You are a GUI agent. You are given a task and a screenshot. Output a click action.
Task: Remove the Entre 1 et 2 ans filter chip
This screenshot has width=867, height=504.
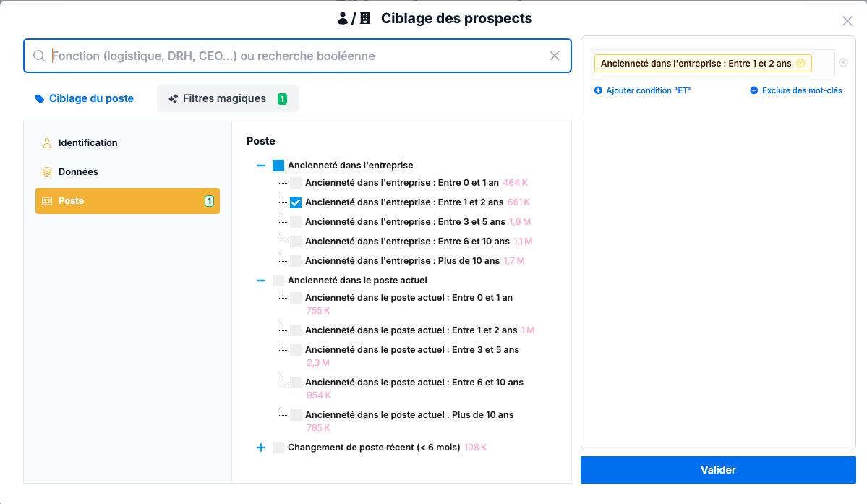pyautogui.click(x=801, y=63)
